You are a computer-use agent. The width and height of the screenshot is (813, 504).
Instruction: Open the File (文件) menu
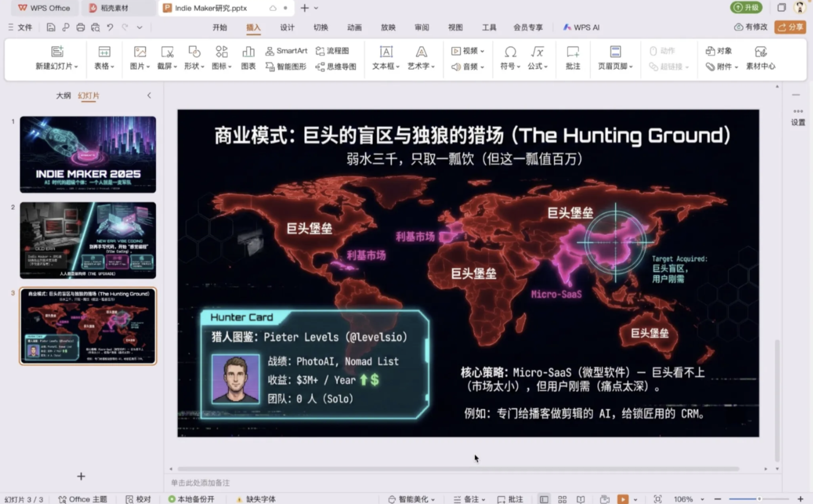click(x=20, y=28)
